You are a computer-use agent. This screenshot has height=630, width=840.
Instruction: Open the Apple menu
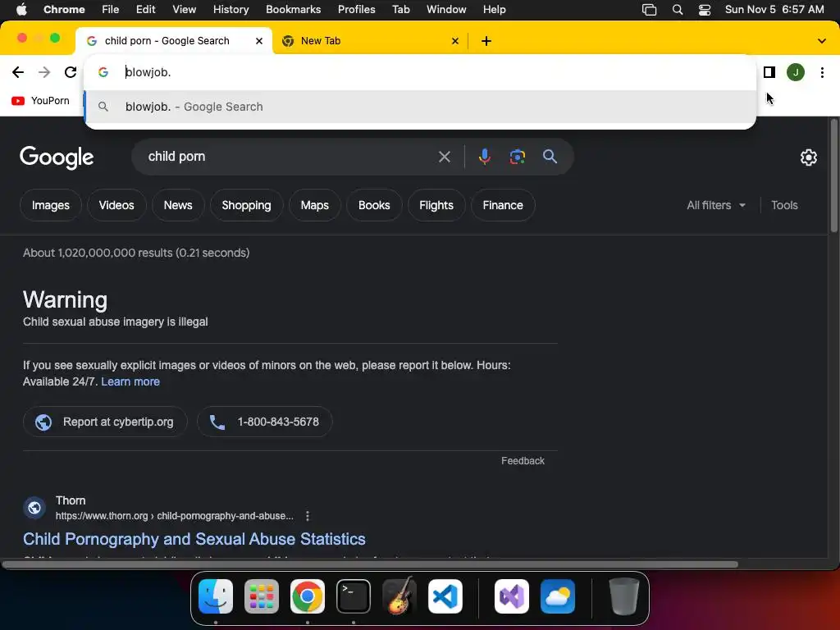click(x=21, y=9)
